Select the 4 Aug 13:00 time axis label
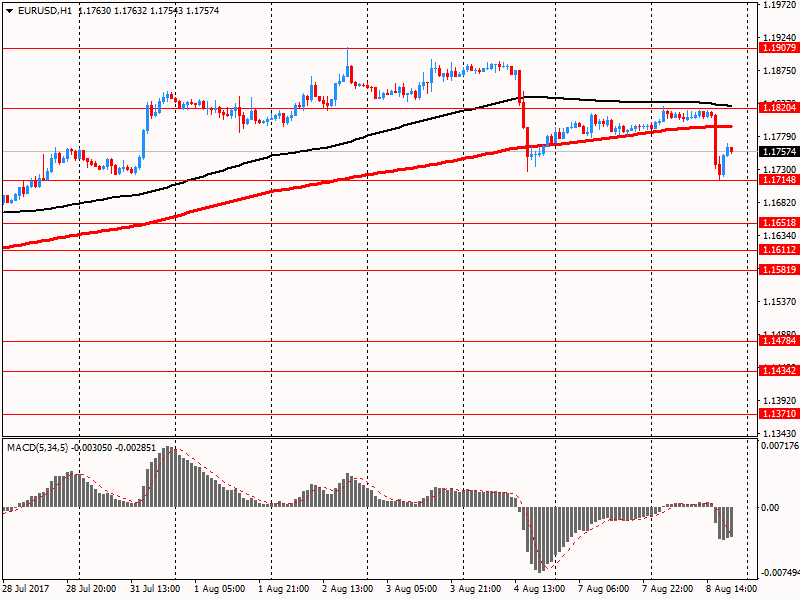This screenshot has height=600, width=800. pyautogui.click(x=540, y=589)
